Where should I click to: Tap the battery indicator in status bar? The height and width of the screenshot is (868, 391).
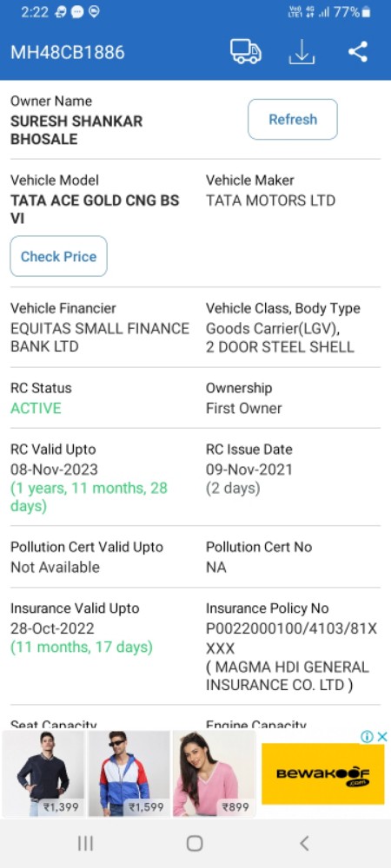point(366,12)
